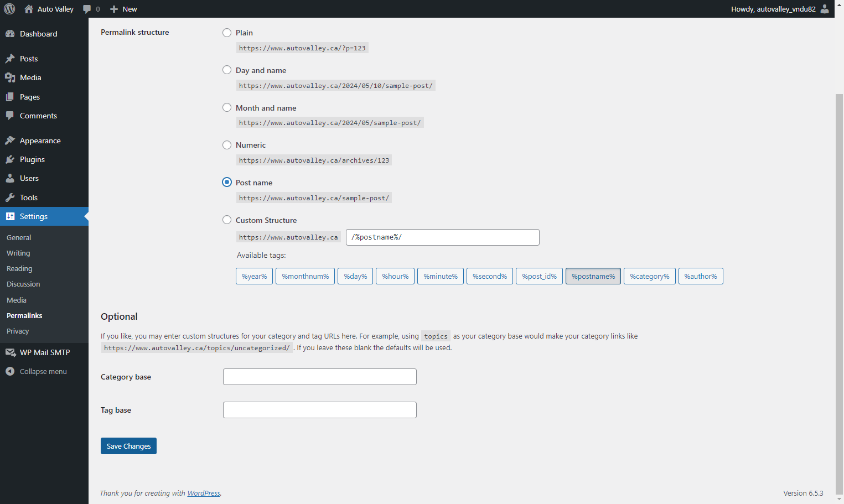
Task: Click the Comments speech bubble sidebar icon
Action: coord(10,116)
